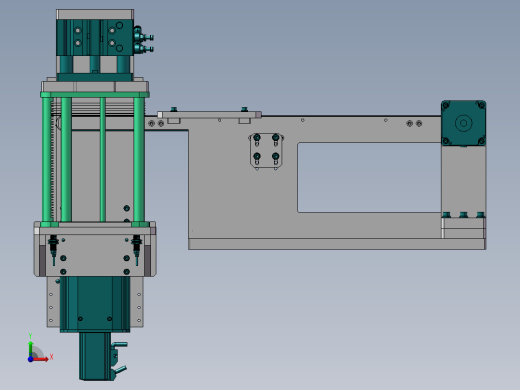Select the bottom base strip of the arm
Viewport: 520px width, 390px height.
337,244
